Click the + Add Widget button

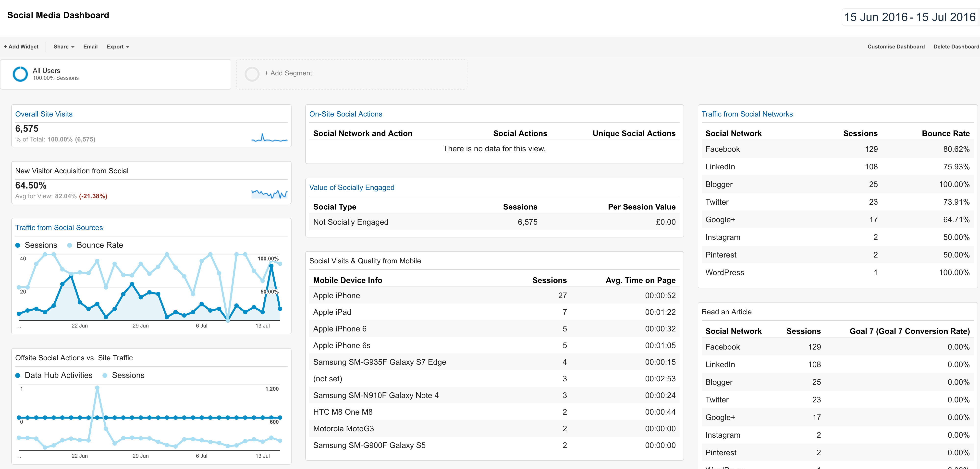point(21,47)
